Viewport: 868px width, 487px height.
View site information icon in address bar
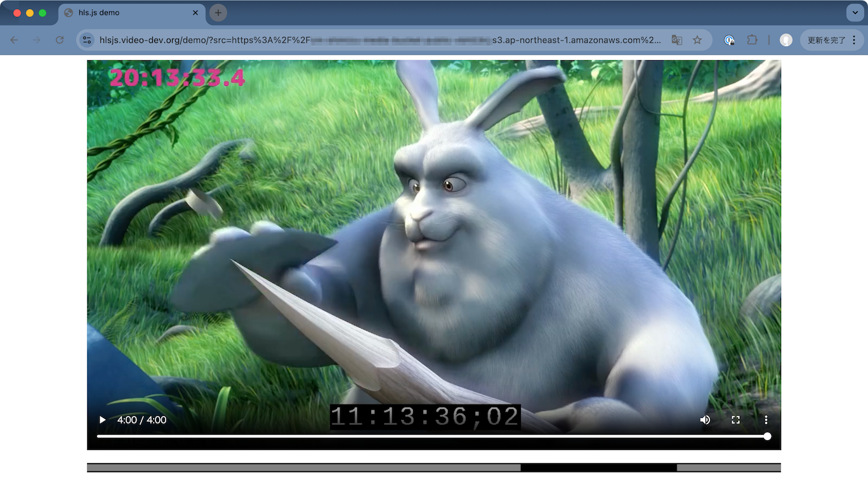pyautogui.click(x=88, y=40)
